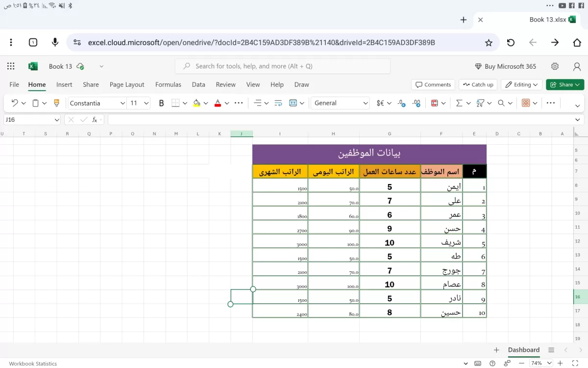The height and width of the screenshot is (368, 588).
Task: Click the Undo arrow icon
Action: (x=15, y=103)
